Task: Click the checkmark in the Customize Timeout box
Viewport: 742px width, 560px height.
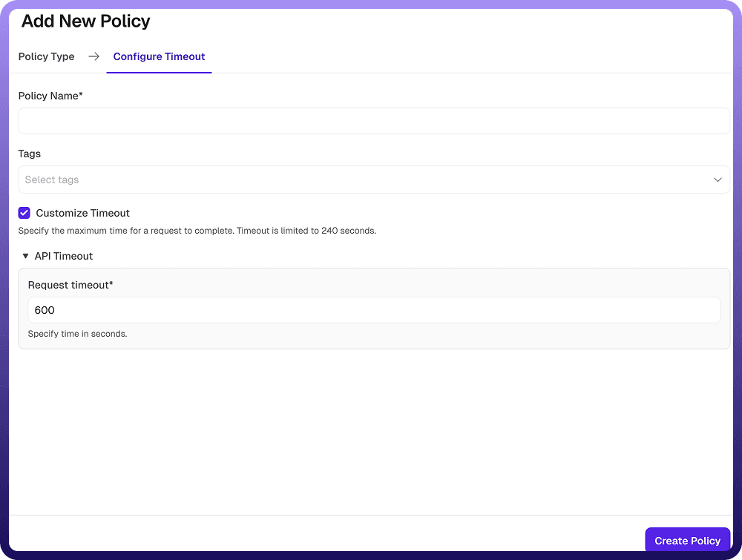Action: (24, 213)
